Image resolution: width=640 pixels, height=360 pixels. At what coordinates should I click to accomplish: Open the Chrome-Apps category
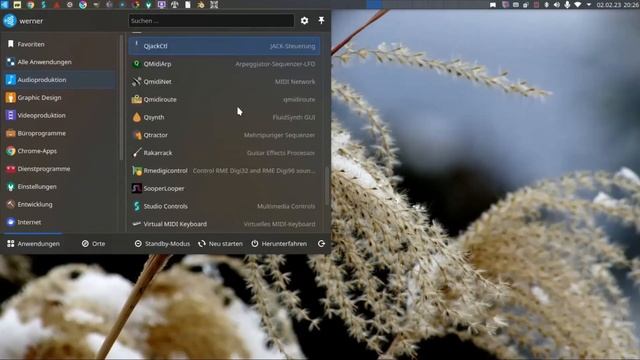pyautogui.click(x=60, y=151)
